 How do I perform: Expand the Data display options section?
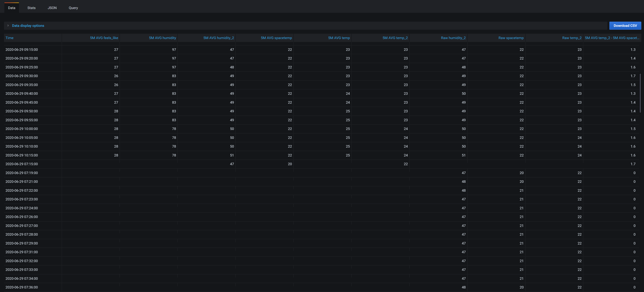(x=28, y=25)
